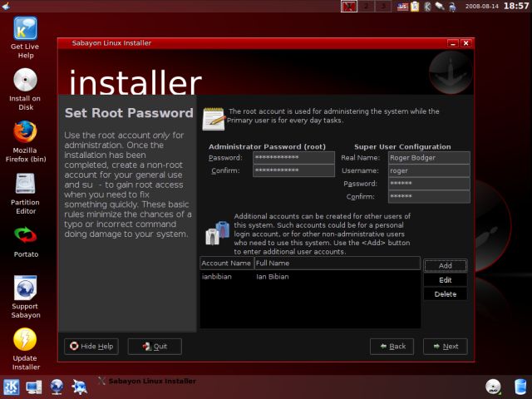532x399 pixels.
Task: Switch to virtual desktop 2 in the pager
Action: [366, 7]
